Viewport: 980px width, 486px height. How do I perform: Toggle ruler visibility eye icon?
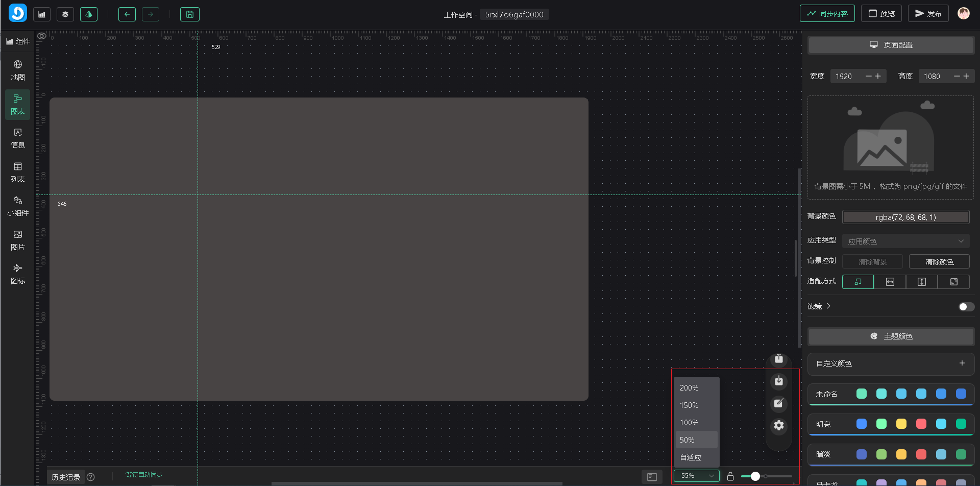click(42, 36)
